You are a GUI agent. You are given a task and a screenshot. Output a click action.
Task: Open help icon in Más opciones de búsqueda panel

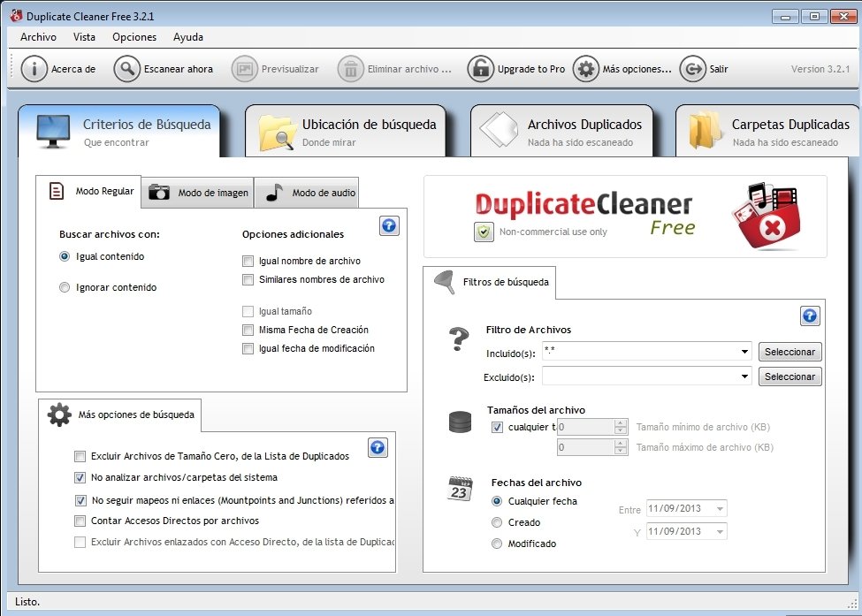tap(378, 448)
